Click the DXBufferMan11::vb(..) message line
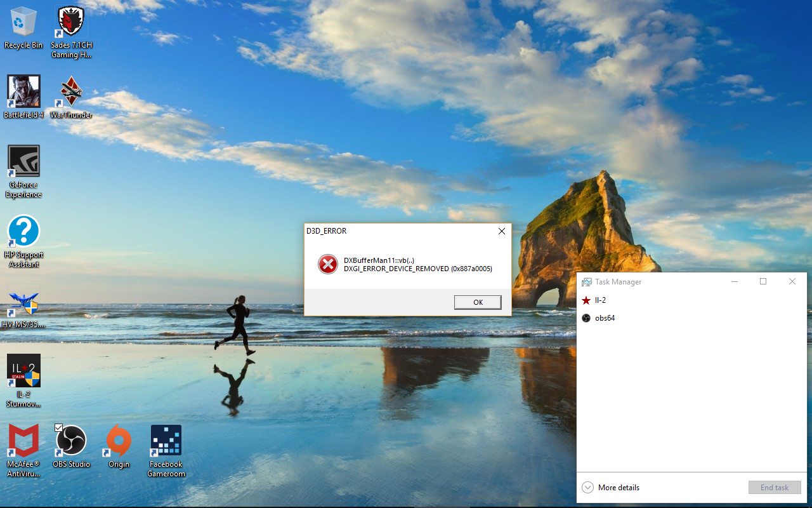Image resolution: width=812 pixels, height=508 pixels. click(379, 260)
